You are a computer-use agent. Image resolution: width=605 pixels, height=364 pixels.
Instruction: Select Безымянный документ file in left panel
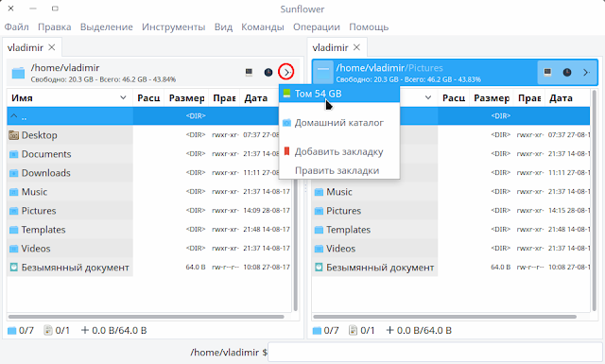pos(148,268)
